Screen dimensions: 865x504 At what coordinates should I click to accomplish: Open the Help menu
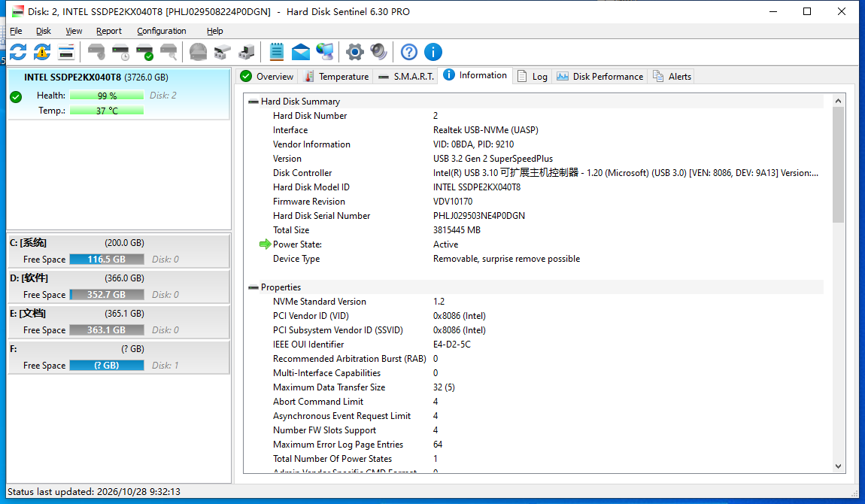pos(214,31)
